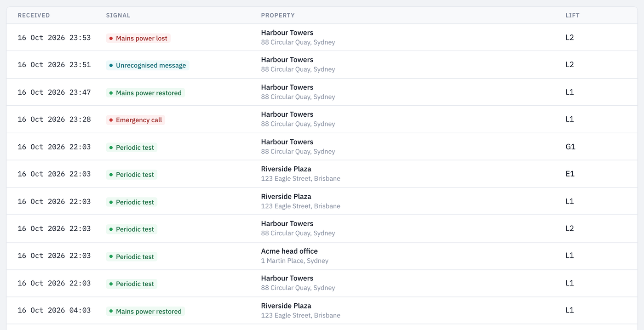This screenshot has width=644, height=330.
Task: Select the '16 Oct 2026 23:53' timestamp
Action: click(x=54, y=38)
